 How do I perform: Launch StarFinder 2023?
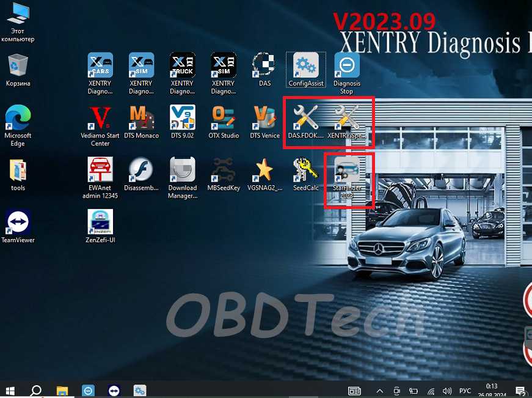[x=347, y=178]
